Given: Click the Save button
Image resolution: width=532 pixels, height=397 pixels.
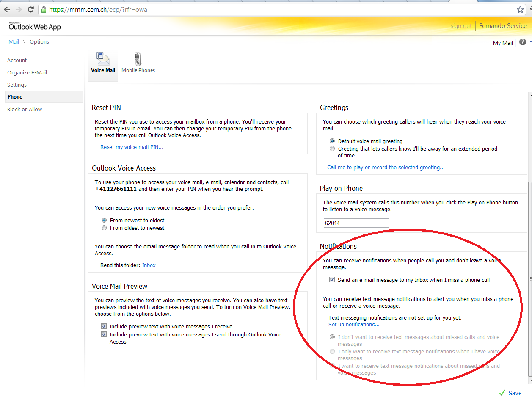Looking at the screenshot, I should (510, 393).
